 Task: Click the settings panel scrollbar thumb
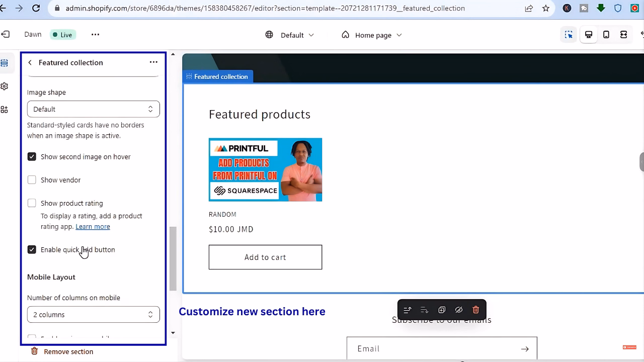[x=173, y=258]
